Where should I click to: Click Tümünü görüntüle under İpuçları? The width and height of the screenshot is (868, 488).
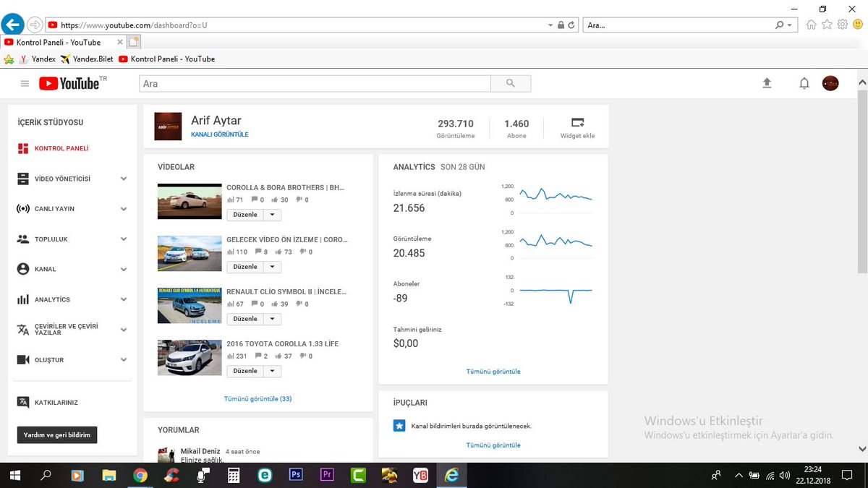pos(493,445)
